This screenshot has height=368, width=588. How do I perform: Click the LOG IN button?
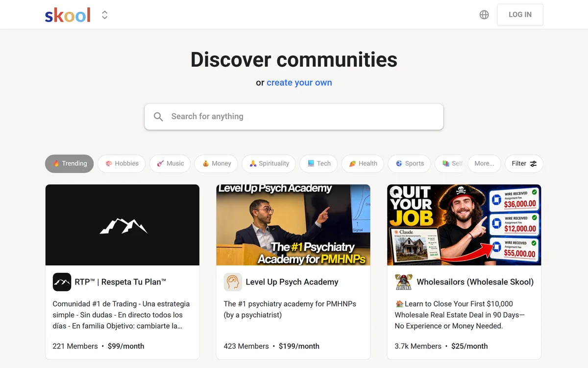point(520,15)
